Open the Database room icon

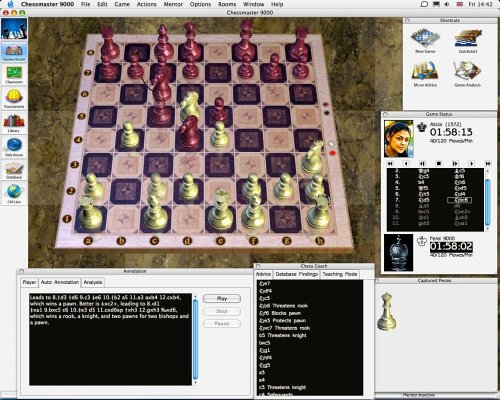click(x=14, y=170)
